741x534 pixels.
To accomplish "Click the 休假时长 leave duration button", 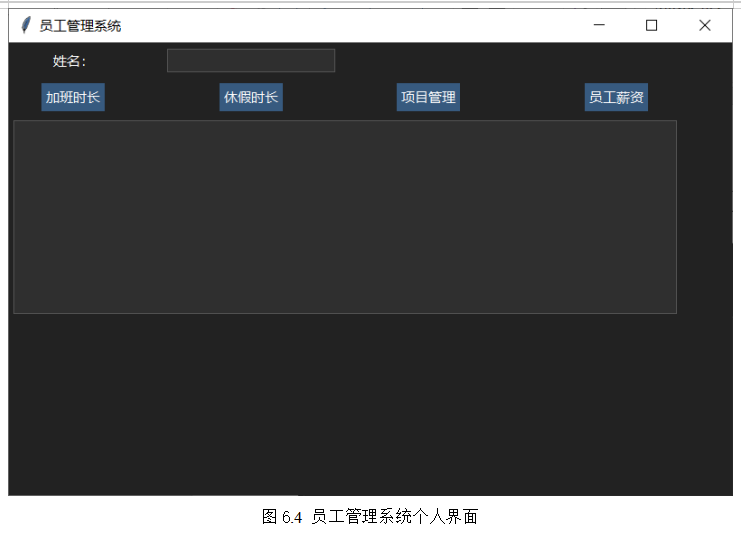I will point(251,97).
